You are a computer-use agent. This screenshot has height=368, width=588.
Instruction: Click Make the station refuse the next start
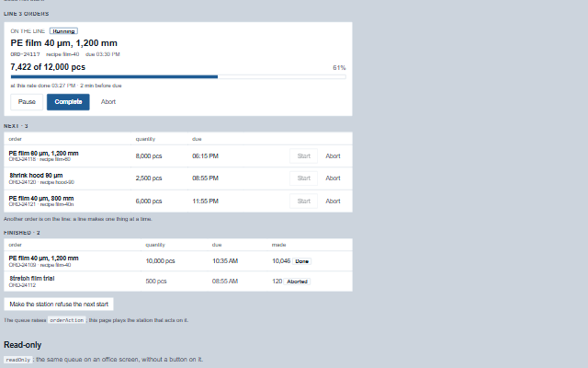click(59, 305)
